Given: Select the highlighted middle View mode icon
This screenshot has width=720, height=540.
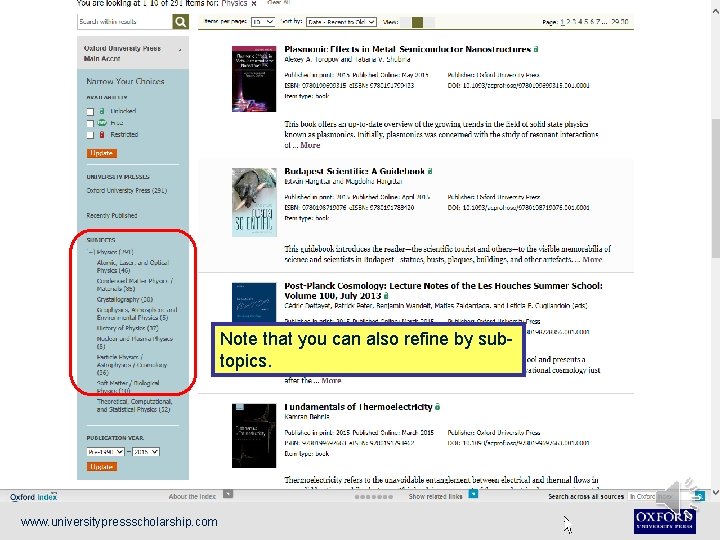Looking at the screenshot, I should pos(417,22).
